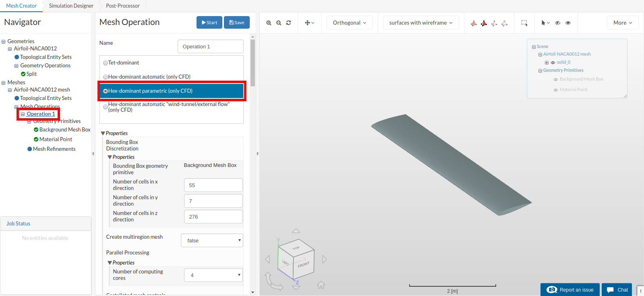Activate the box selection tool
This screenshot has height=296, width=644.
pyautogui.click(x=524, y=23)
